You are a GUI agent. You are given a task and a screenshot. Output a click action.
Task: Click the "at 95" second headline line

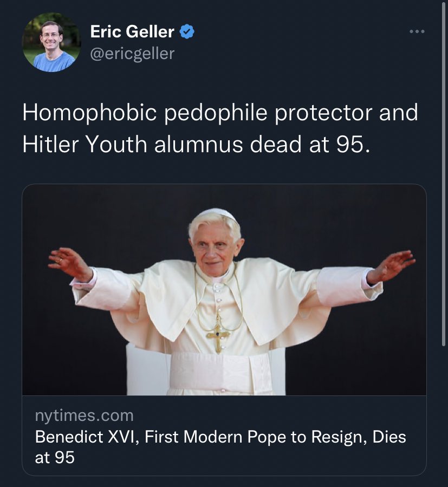(x=55, y=458)
